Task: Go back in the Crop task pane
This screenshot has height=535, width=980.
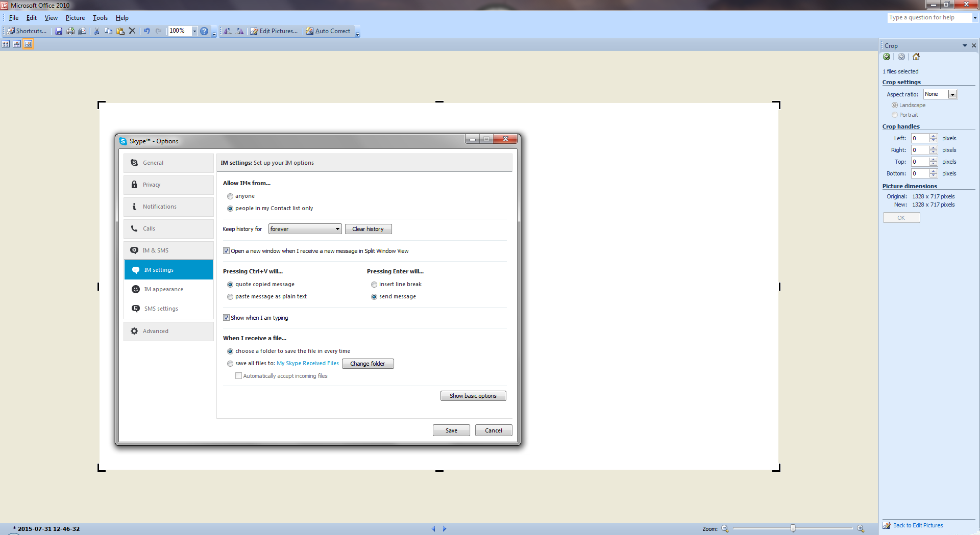Action: pyautogui.click(x=887, y=57)
